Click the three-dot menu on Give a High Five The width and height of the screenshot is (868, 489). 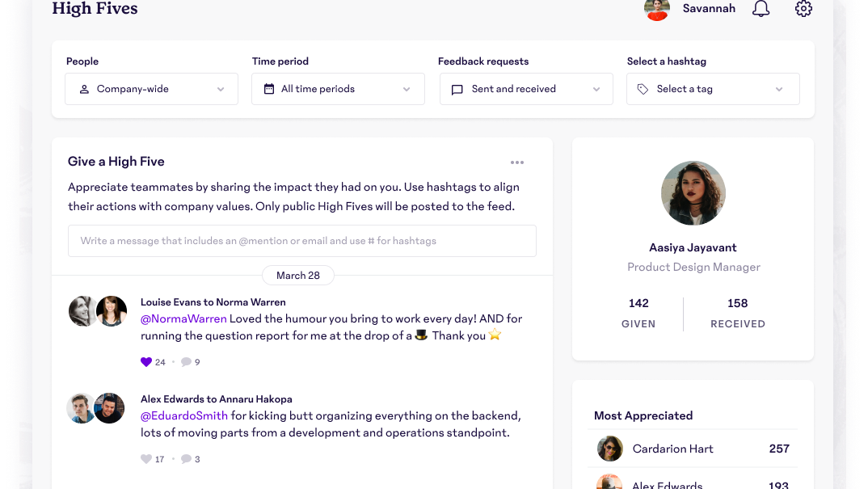click(x=517, y=162)
